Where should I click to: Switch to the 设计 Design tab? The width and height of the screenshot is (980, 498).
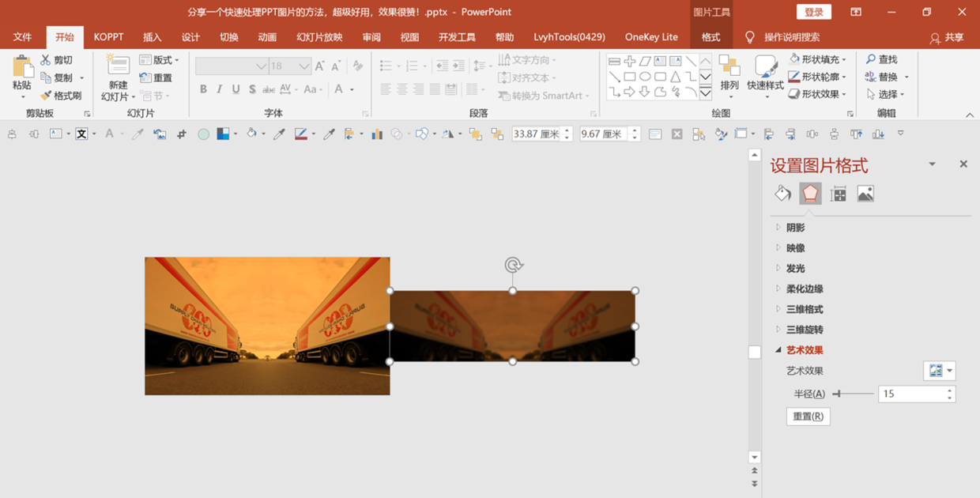pos(190,37)
